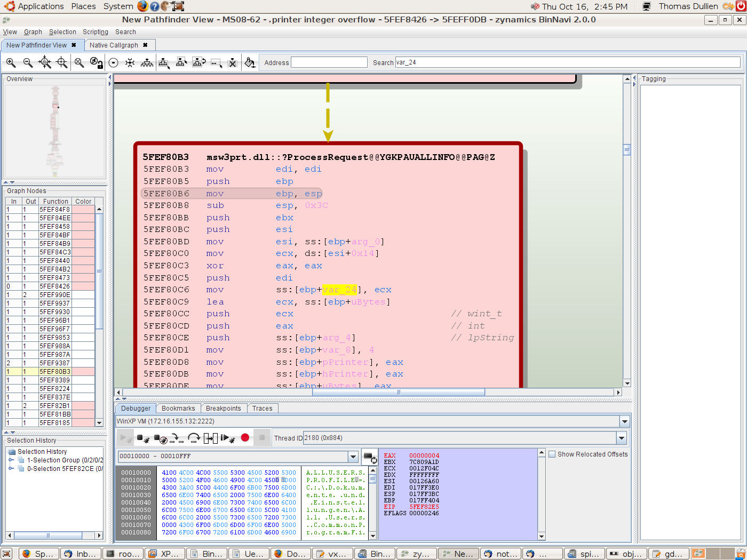
Task: Open the View menu
Action: [x=10, y=32]
